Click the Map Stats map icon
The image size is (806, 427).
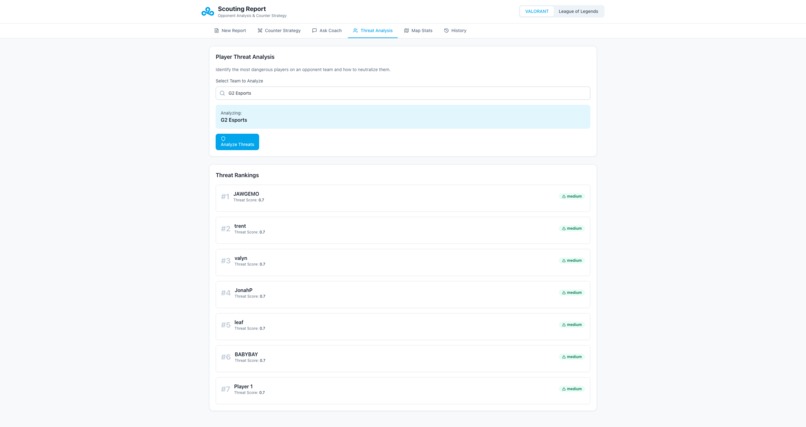(x=406, y=31)
